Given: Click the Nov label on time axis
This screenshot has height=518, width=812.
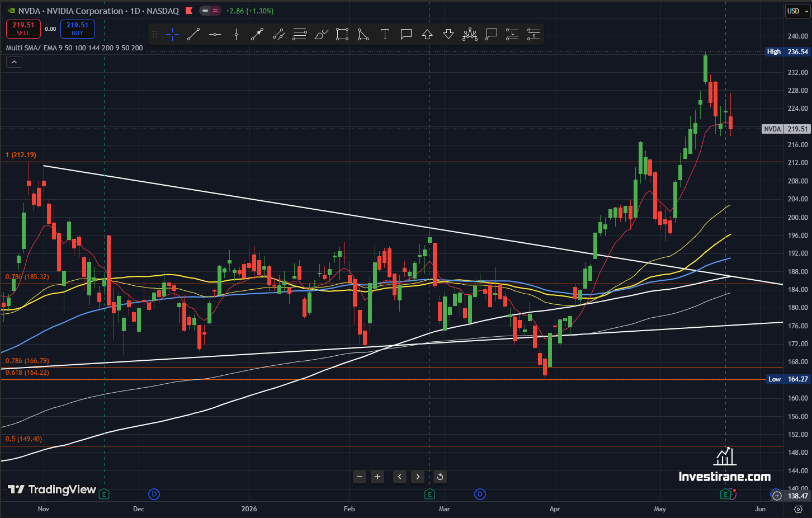Looking at the screenshot, I should 44,509.
